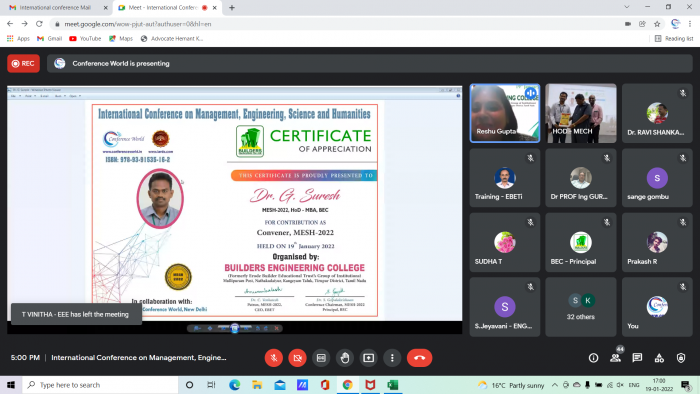Select the Reshu Gupta video tile
Image resolution: width=700 pixels, height=394 pixels.
tap(504, 113)
